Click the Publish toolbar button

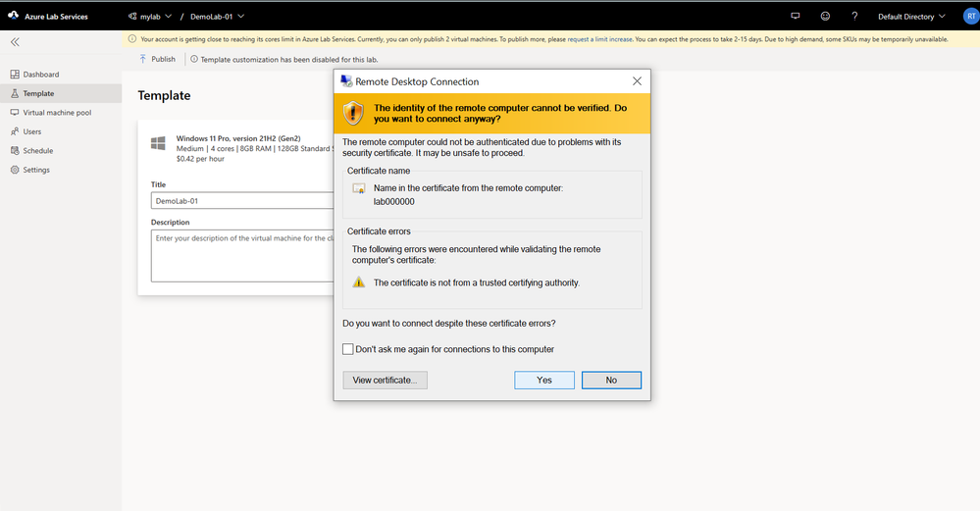[x=158, y=59]
